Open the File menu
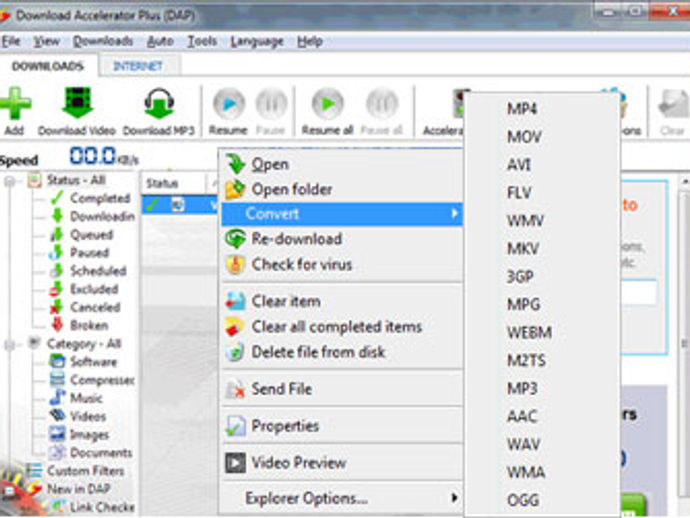 click(11, 41)
